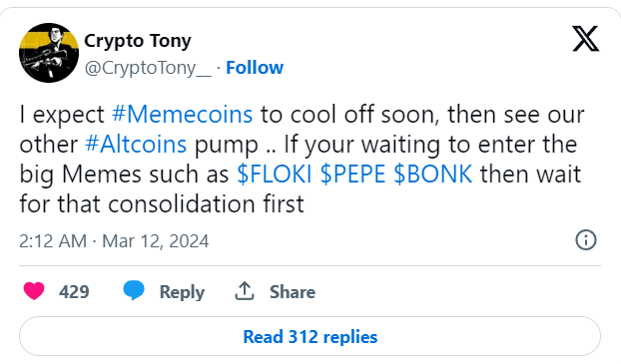Viewport: 621px width, 364px height.
Task: Open the $FLOKI cashtag
Action: tap(275, 175)
